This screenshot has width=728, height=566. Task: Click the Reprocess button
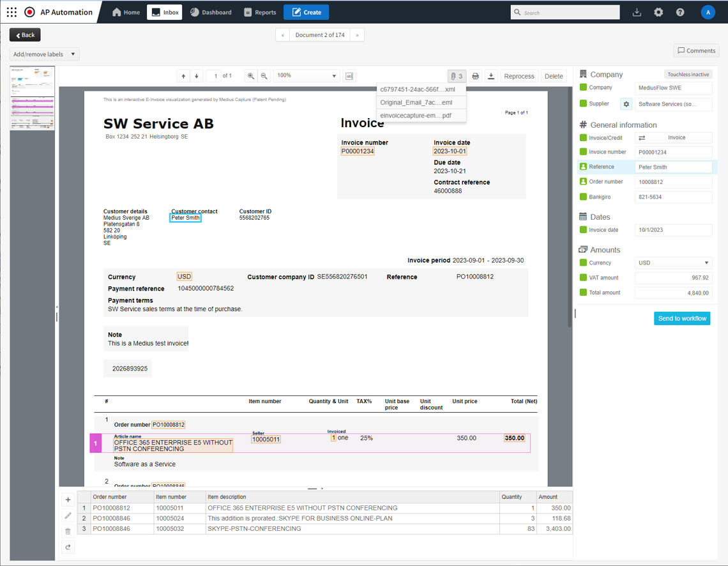point(519,76)
